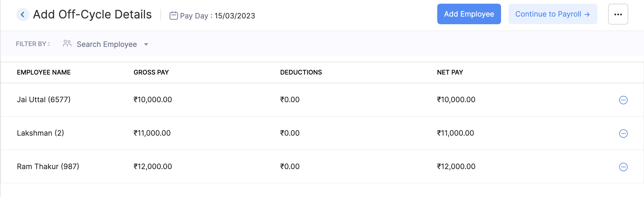The height and width of the screenshot is (197, 644).
Task: Click the back arrow icon
Action: 23,14
